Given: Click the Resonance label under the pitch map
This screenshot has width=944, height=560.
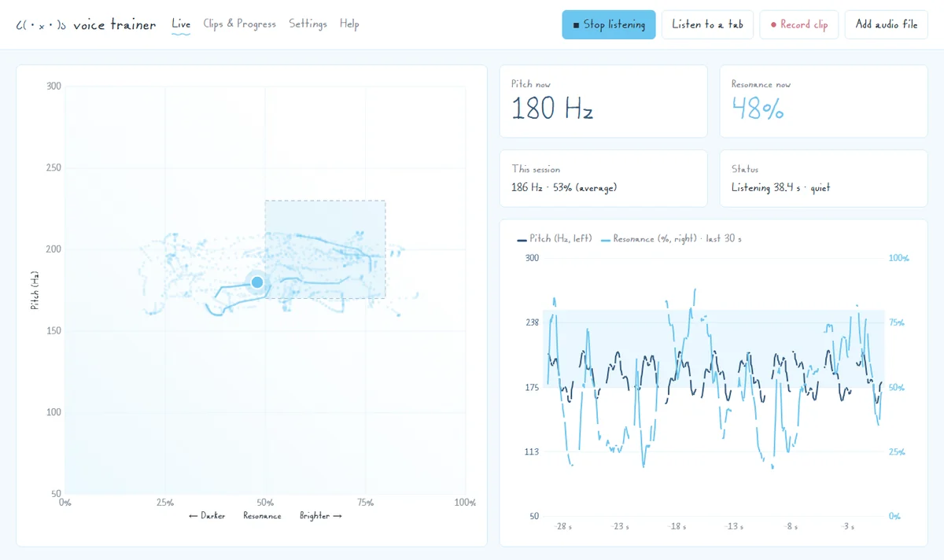Looking at the screenshot, I should (x=262, y=516).
